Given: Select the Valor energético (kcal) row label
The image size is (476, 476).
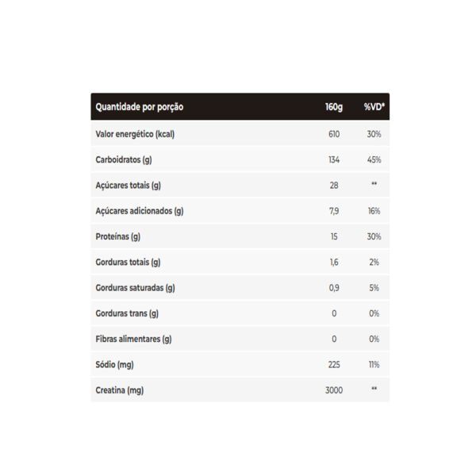Looking at the screenshot, I should 135,134.
